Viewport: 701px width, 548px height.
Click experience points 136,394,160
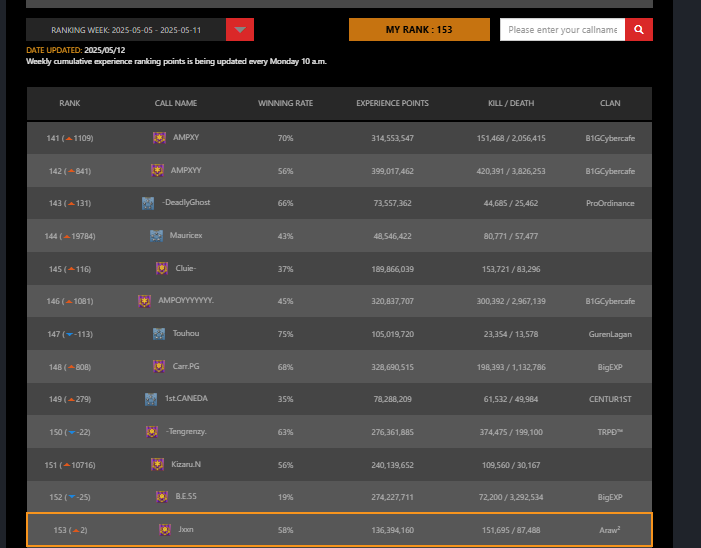393,530
